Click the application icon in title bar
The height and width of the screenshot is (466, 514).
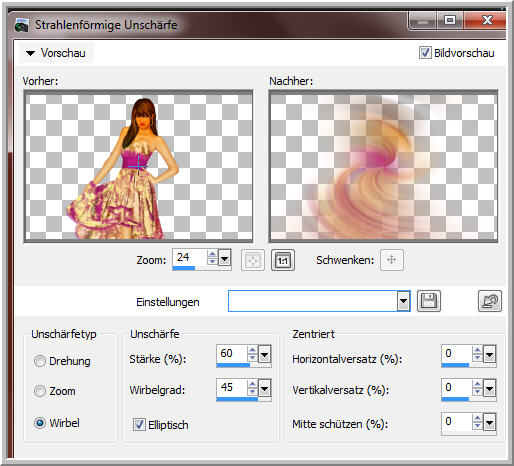point(22,25)
